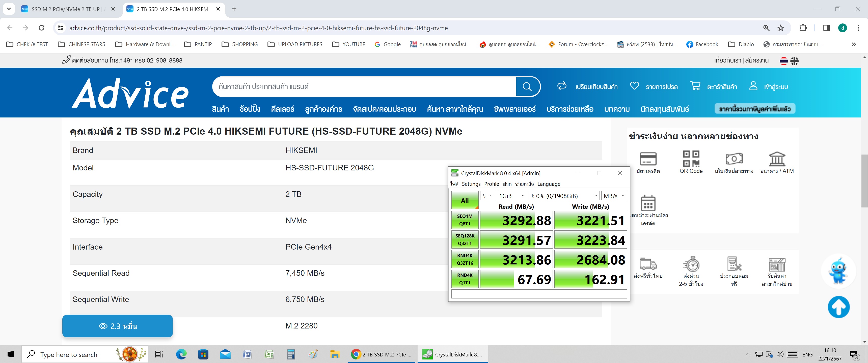Click the login user icon
Screen dimensions: 868x363
753,86
